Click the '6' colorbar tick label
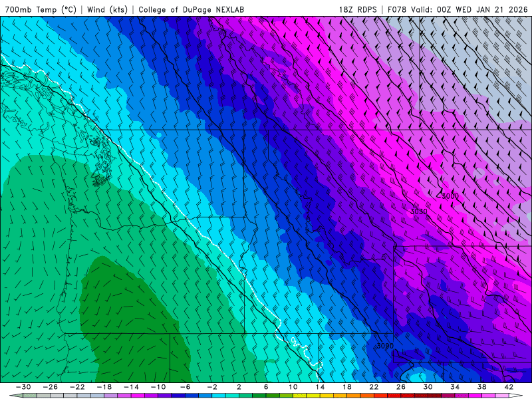Screen dimensions: 532x399 point(266,387)
